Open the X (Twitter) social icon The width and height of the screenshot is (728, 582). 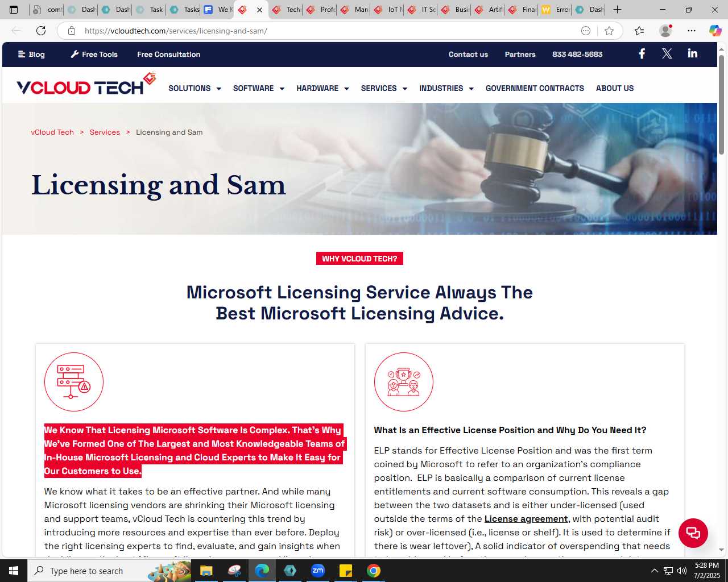click(667, 54)
